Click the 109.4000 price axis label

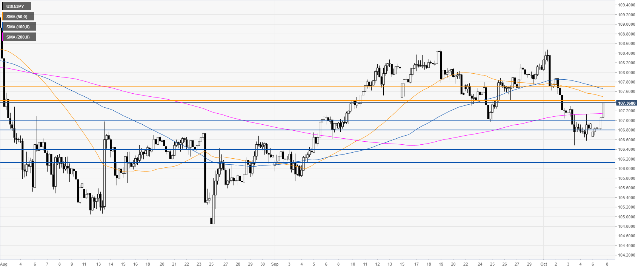(x=625, y=5)
